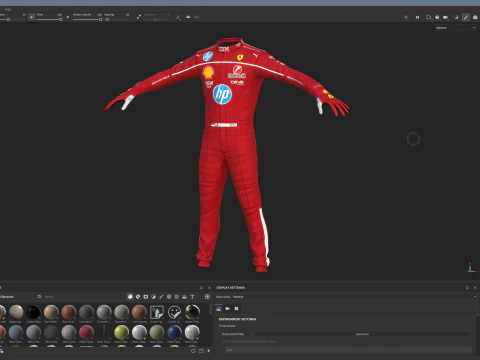Click the pause rendering icon at top right
The image size is (480, 360).
pyautogui.click(x=417, y=17)
